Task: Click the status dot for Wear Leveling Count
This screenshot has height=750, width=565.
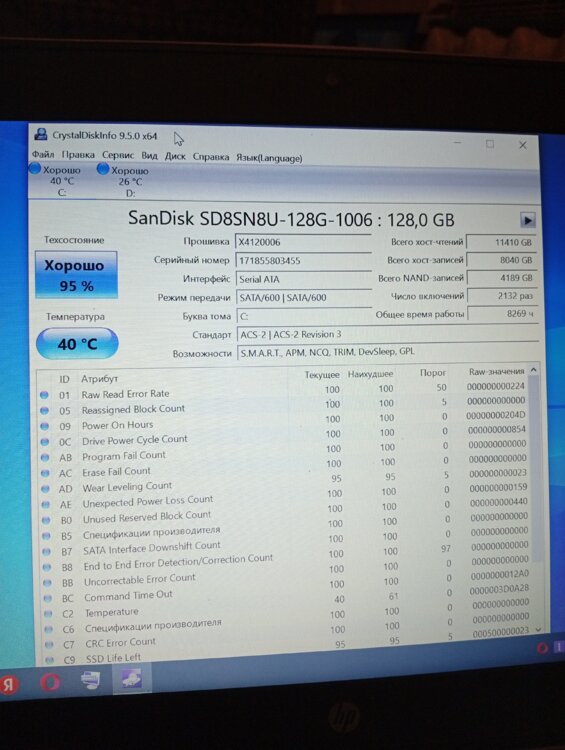Action: [45, 489]
